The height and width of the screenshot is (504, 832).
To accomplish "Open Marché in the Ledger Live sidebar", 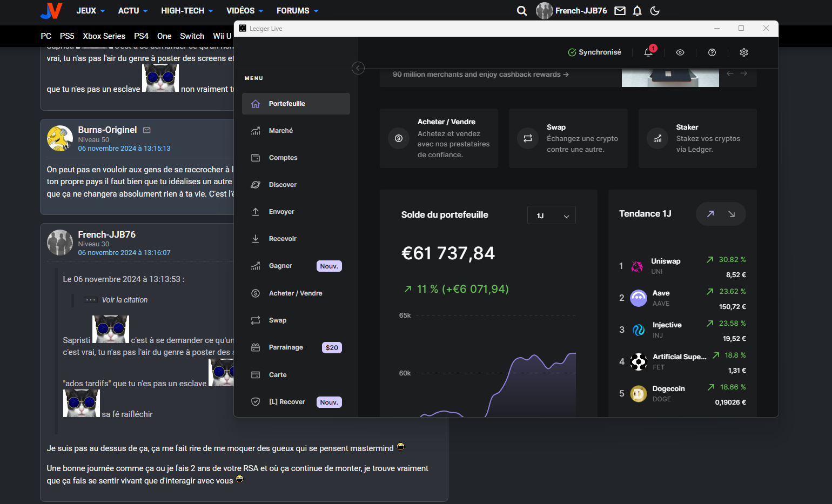I will 296,131.
